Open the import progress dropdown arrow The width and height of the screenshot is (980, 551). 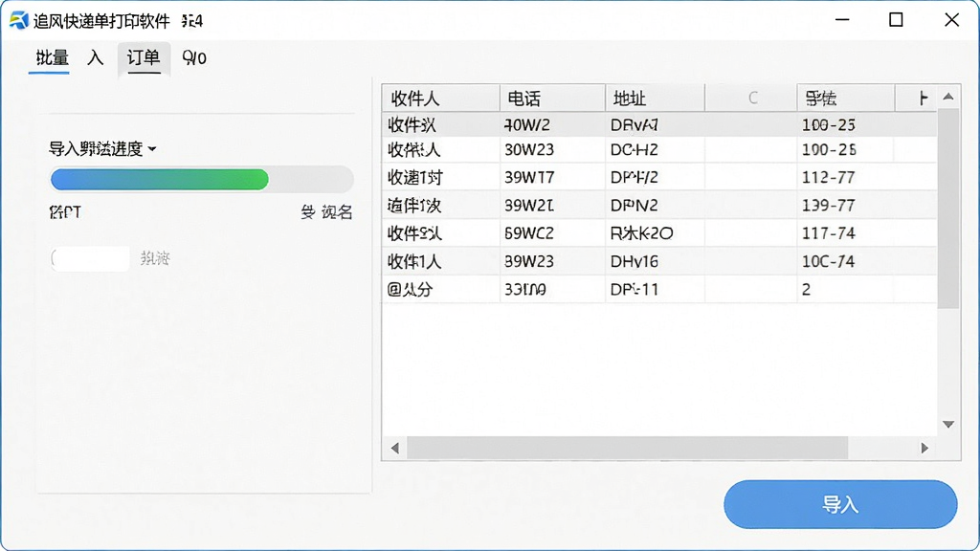[152, 149]
